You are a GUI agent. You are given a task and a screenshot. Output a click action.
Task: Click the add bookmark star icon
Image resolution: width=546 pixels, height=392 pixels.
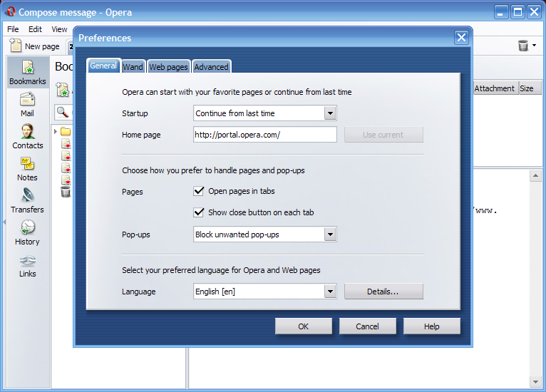[x=63, y=90]
